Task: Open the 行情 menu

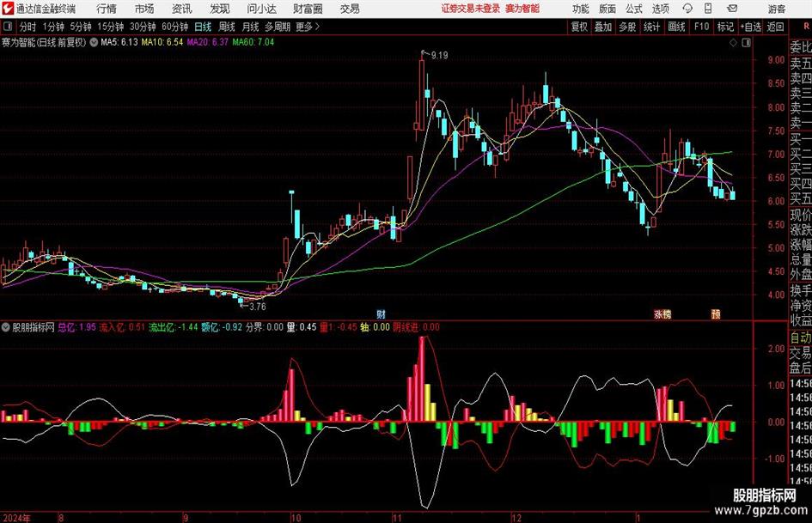Action: coord(107,9)
